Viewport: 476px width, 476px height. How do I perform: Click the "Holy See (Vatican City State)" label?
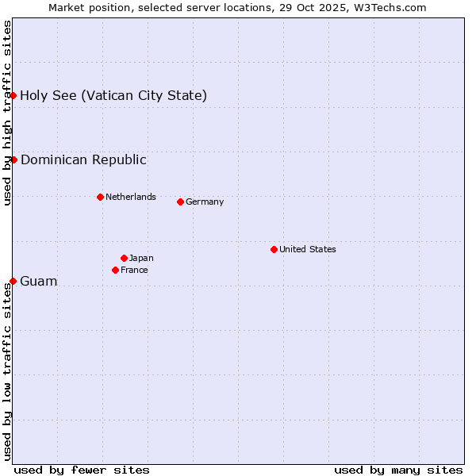(113, 96)
